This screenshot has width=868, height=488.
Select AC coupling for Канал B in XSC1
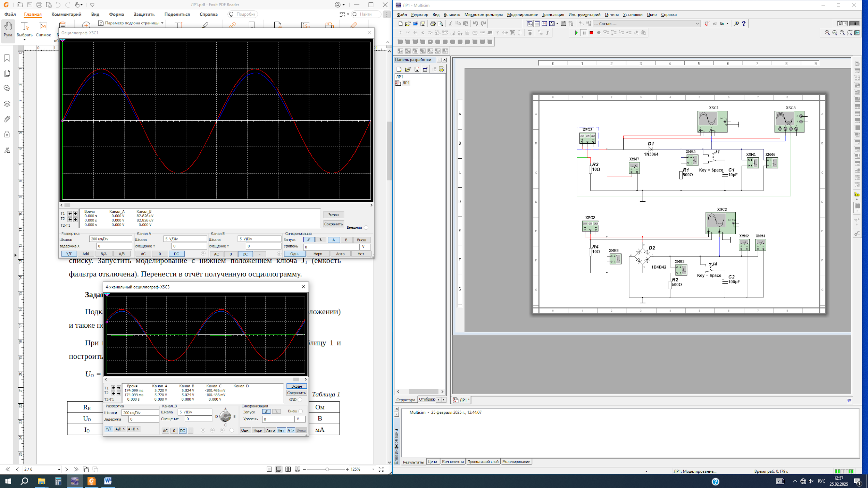tap(216, 254)
